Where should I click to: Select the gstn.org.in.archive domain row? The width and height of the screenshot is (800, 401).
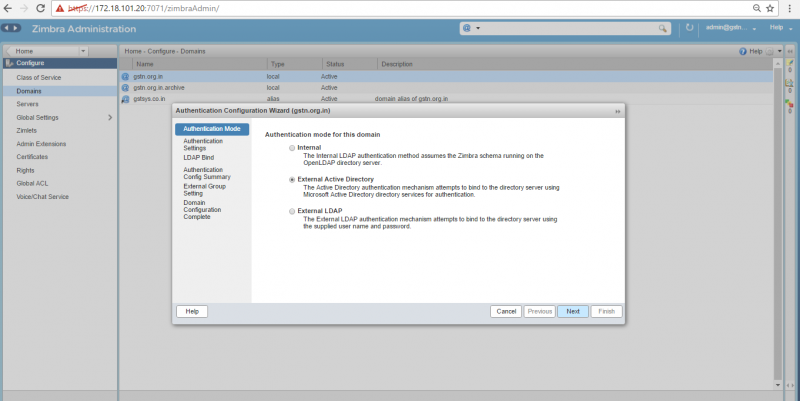446,88
